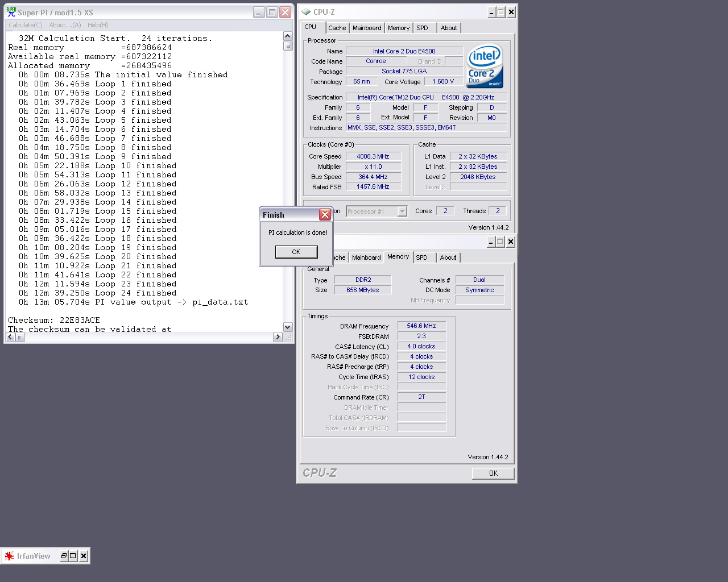Image resolution: width=728 pixels, height=582 pixels.
Task: Click the Checksum: 22E83ACE line
Action: [x=54, y=321]
